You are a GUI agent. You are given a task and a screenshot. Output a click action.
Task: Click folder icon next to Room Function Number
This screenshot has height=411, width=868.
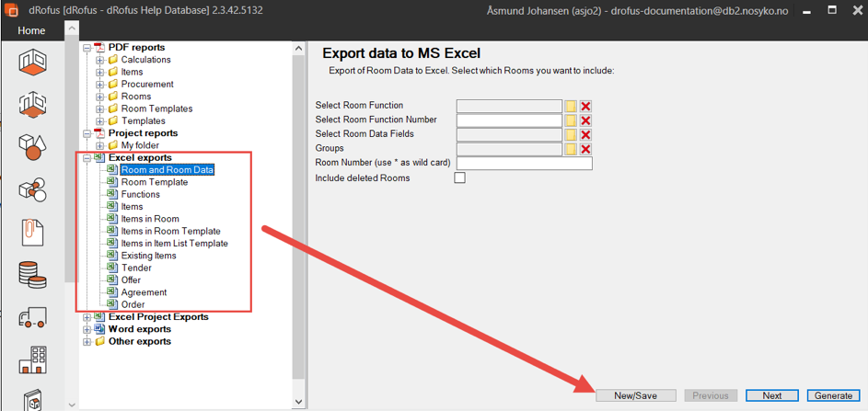(571, 120)
